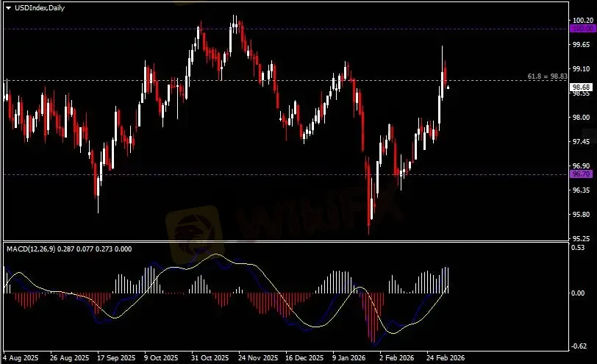This screenshot has width=597, height=364.
Task: Click the 98.00 price scale value
Action: coord(581,117)
